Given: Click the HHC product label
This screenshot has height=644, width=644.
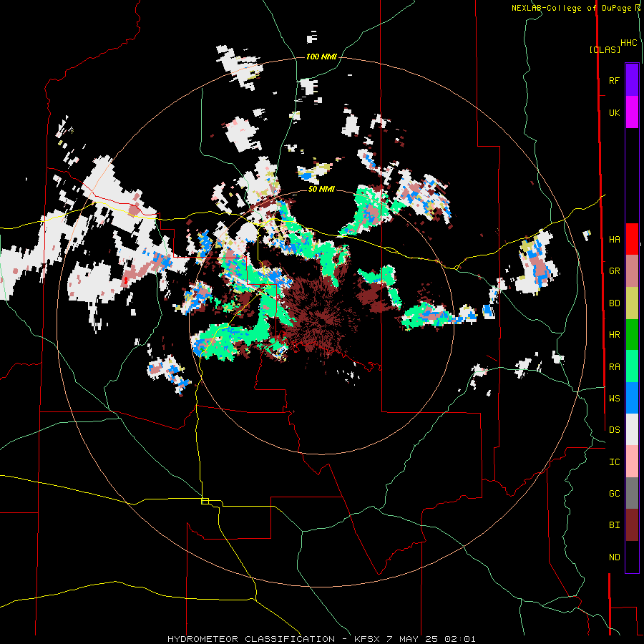Looking at the screenshot, I should 628,43.
